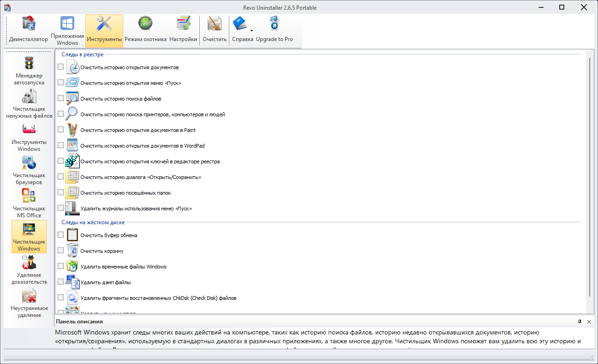Expand the Справка dropdown arrow

[251, 30]
